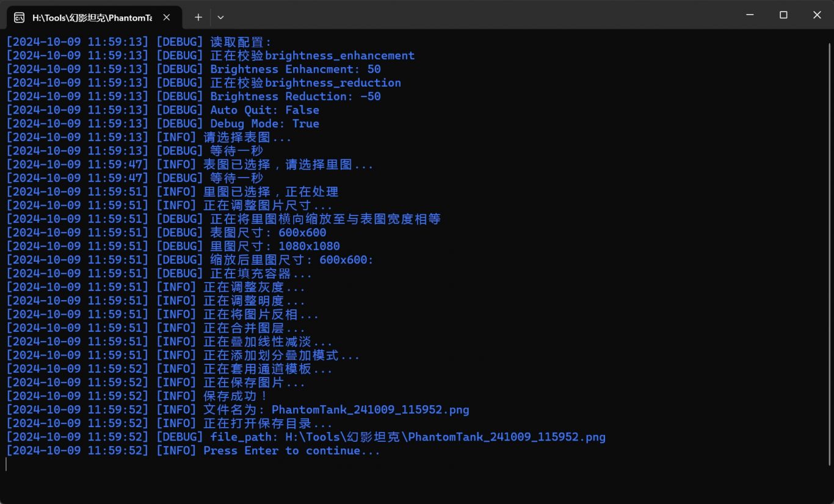Click "正在添加划分叠加模式..." line

pos(183,355)
